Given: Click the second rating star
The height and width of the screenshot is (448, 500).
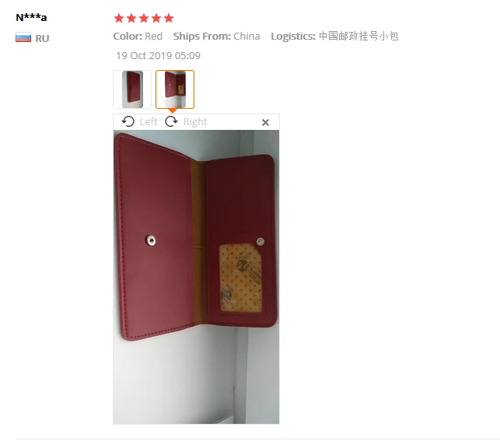Looking at the screenshot, I should pos(131,18).
